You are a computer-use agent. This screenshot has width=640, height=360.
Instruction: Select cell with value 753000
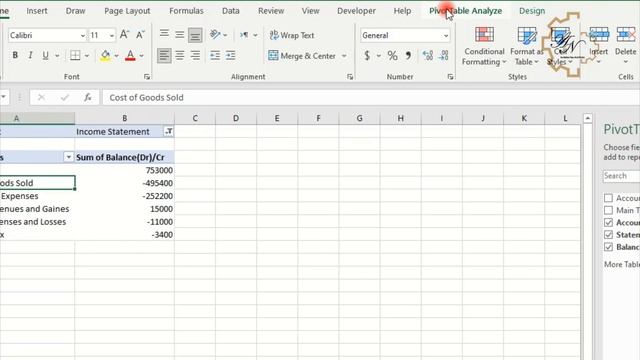point(124,170)
